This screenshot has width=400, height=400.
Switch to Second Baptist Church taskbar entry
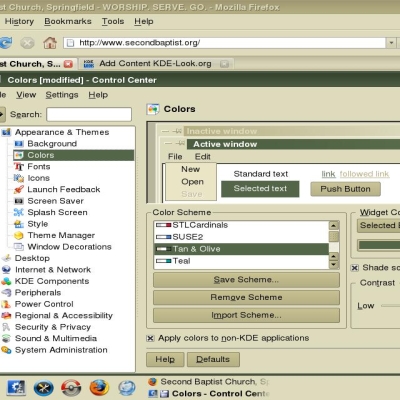pyautogui.click(x=208, y=382)
